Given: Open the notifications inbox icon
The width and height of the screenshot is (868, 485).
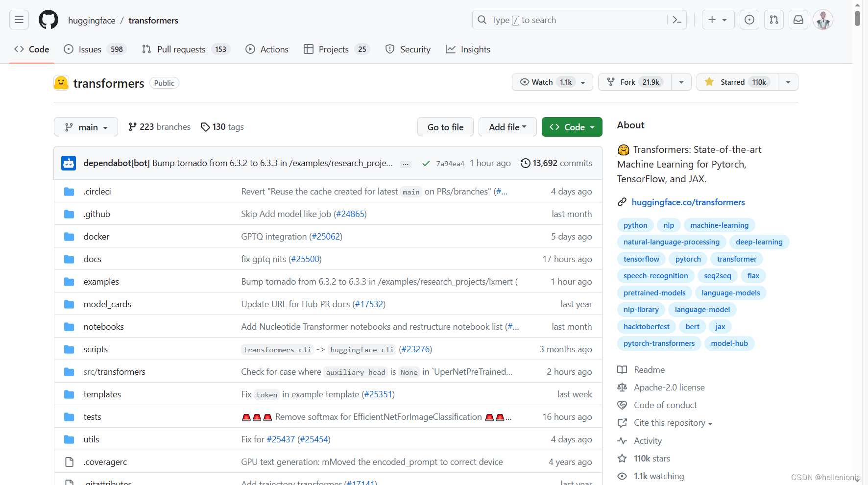Looking at the screenshot, I should click(x=798, y=20).
